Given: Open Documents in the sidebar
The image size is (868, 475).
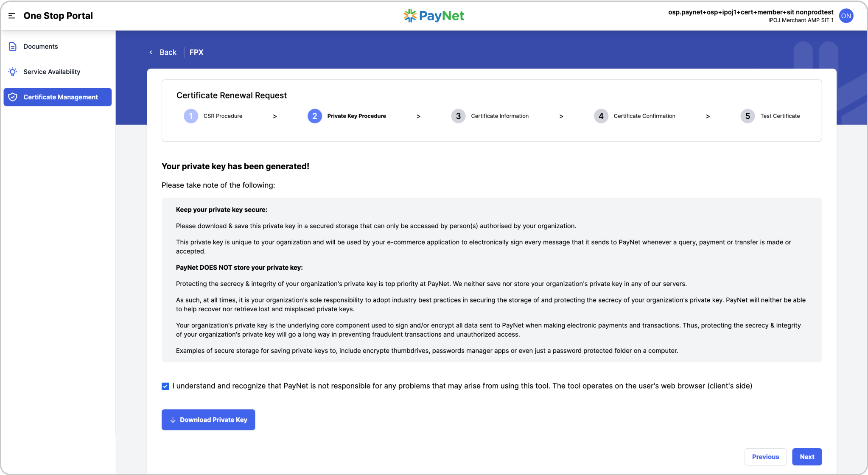Looking at the screenshot, I should click(57, 47).
